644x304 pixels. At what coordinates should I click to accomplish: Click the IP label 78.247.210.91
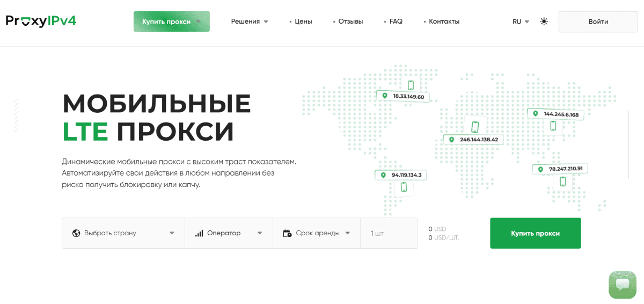coord(566,169)
